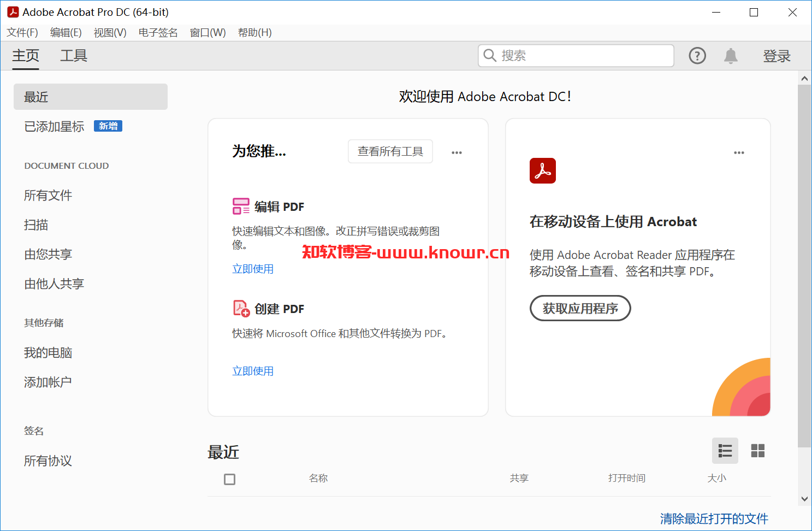Open the notifications bell icon

point(731,56)
